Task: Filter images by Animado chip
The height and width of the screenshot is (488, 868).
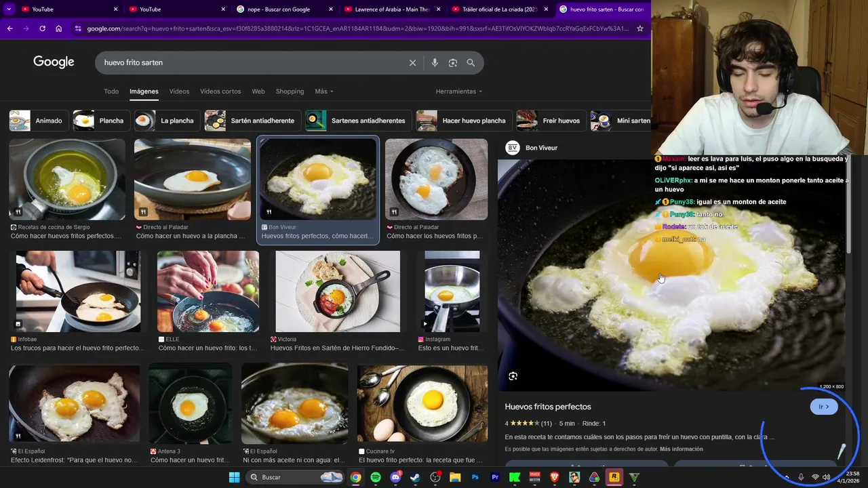Action: [39, 121]
